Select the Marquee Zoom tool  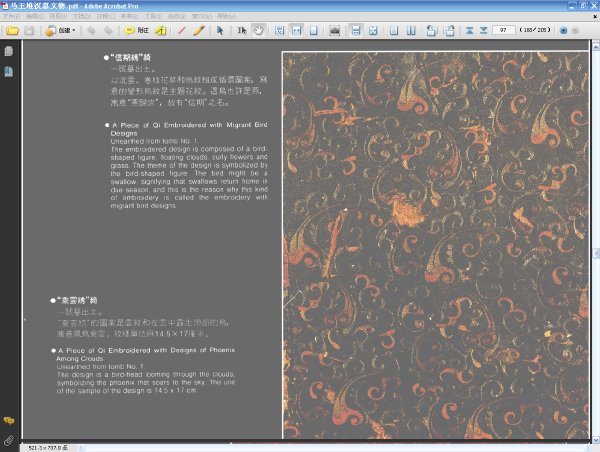click(x=280, y=31)
